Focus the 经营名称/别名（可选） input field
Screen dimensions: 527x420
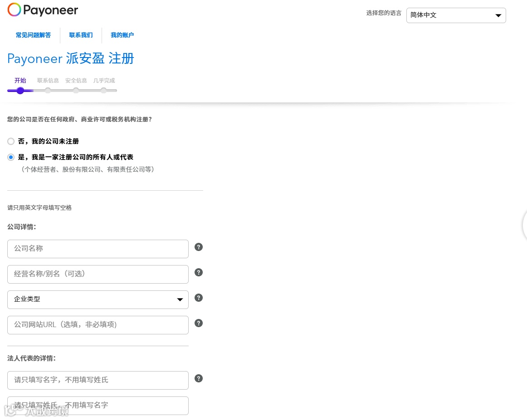tap(98, 274)
